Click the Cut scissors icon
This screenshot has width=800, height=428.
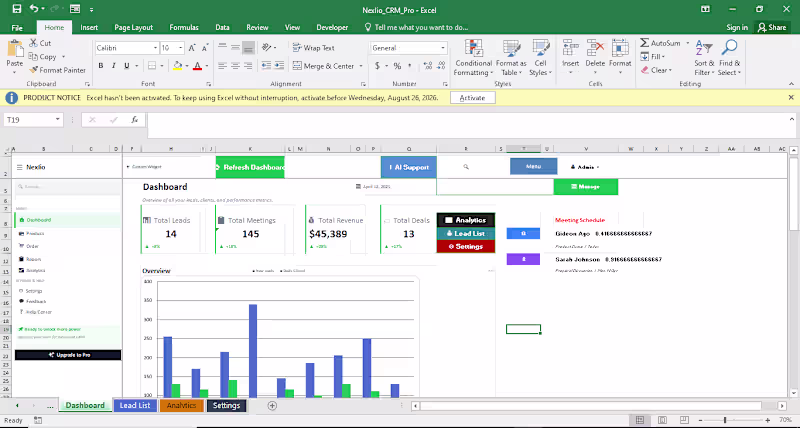[x=33, y=43]
